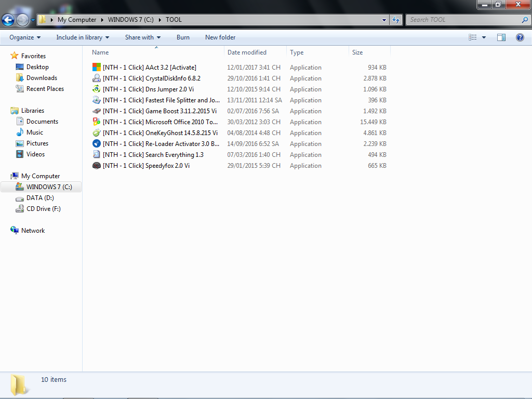Image resolution: width=532 pixels, height=399 pixels.
Task: Select Libraries in navigation pane
Action: click(33, 110)
